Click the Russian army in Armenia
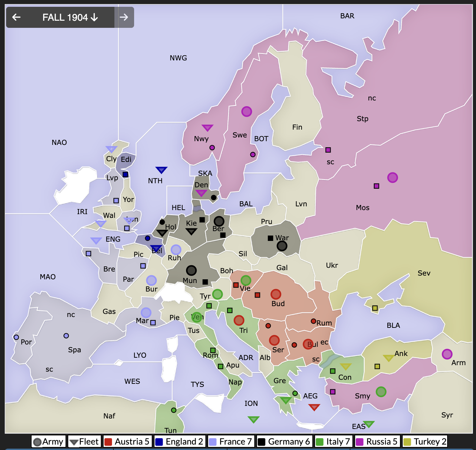Screen dimensions: 476x450 [x=447, y=354]
